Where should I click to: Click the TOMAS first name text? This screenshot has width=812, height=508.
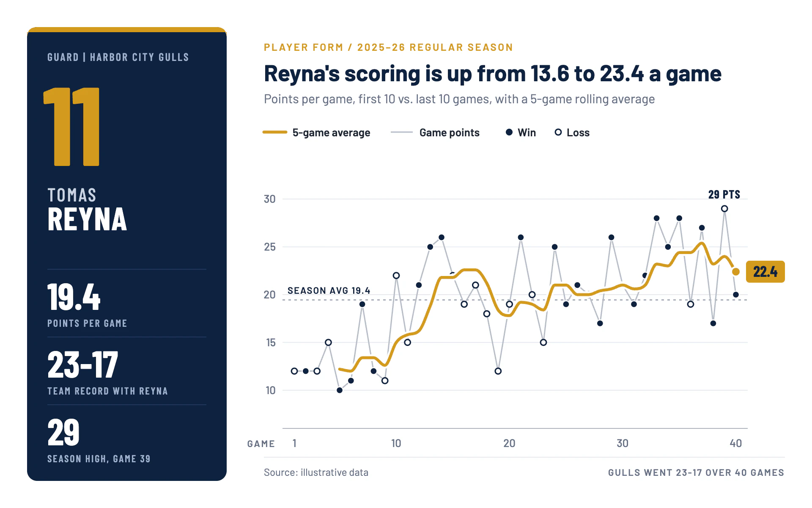(72, 195)
